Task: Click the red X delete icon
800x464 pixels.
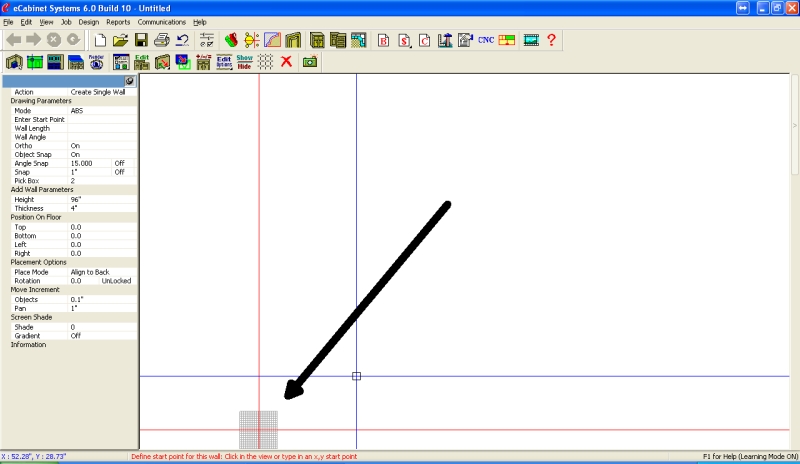Action: pyautogui.click(x=286, y=61)
